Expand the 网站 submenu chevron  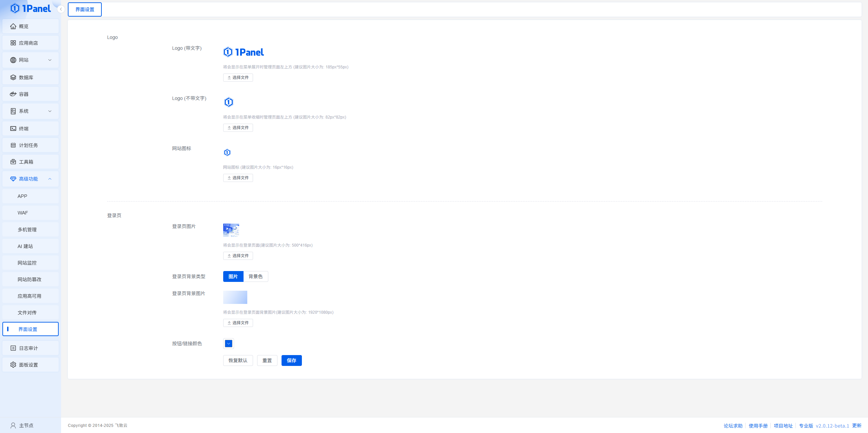(50, 60)
